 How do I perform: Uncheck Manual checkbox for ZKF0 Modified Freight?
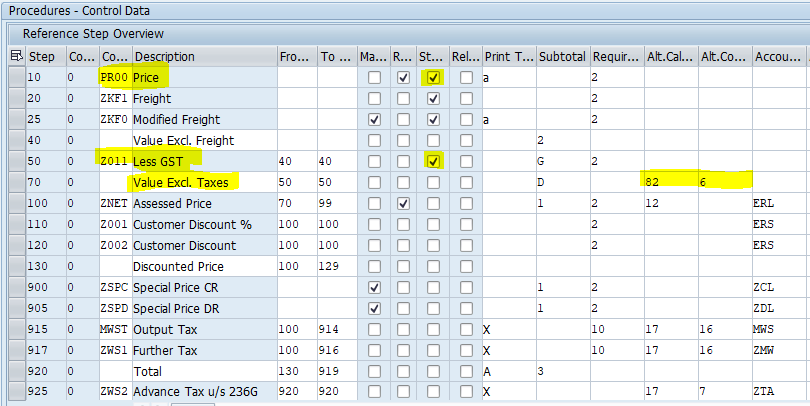[x=374, y=119]
